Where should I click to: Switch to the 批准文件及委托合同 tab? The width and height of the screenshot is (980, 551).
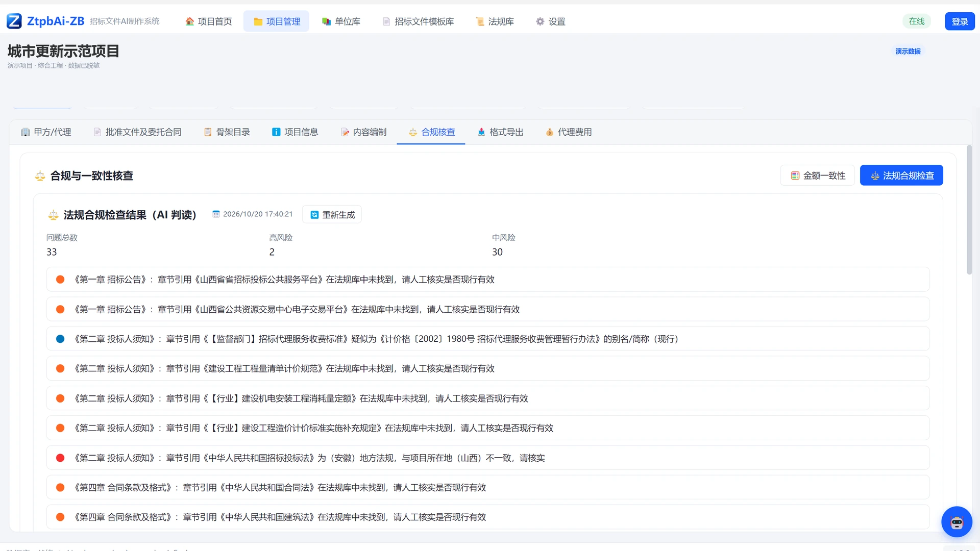[x=137, y=132]
